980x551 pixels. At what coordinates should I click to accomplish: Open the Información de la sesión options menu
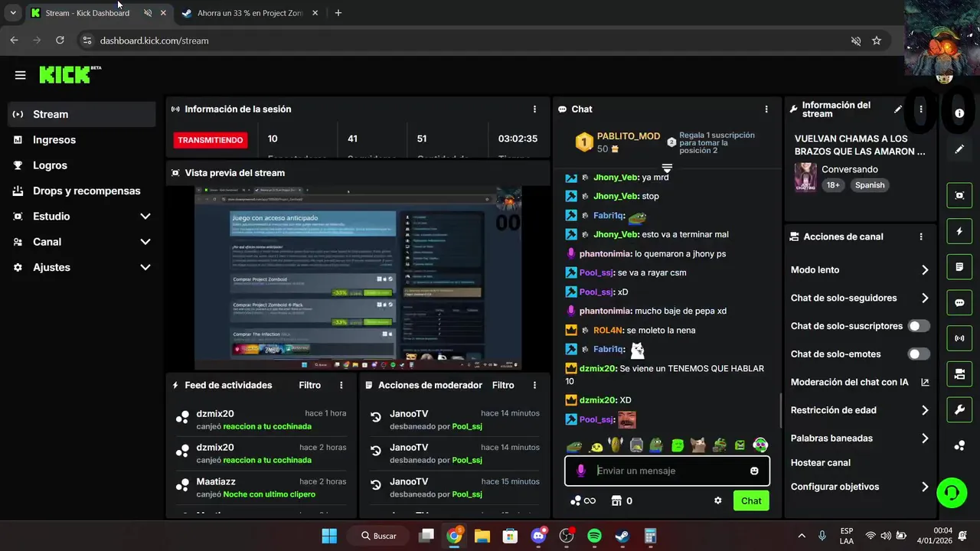[x=534, y=109]
